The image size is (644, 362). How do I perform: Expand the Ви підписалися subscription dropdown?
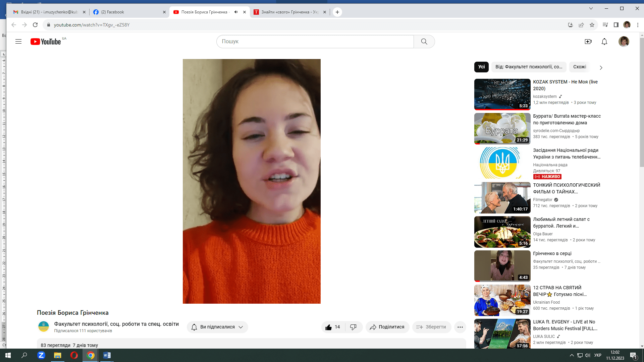click(240, 327)
